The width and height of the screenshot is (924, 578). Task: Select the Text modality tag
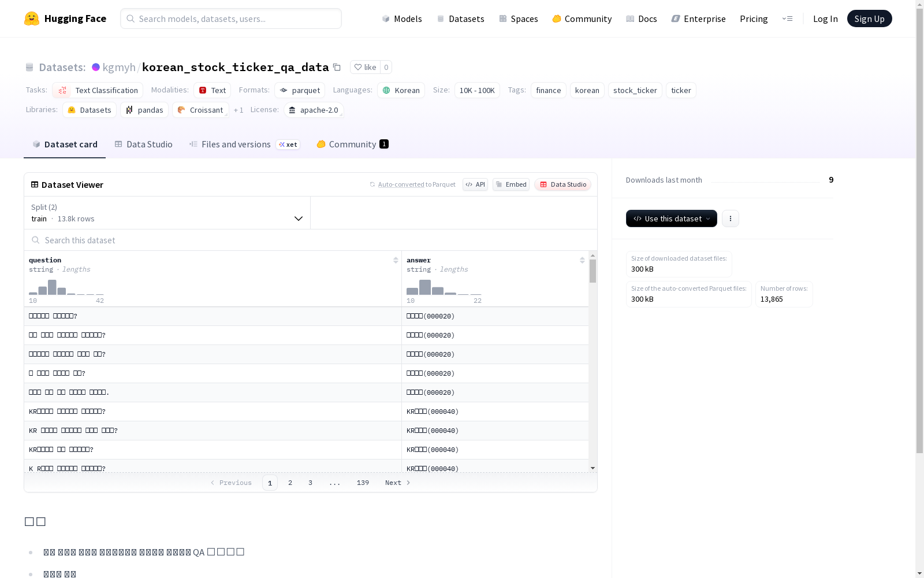[x=213, y=90]
